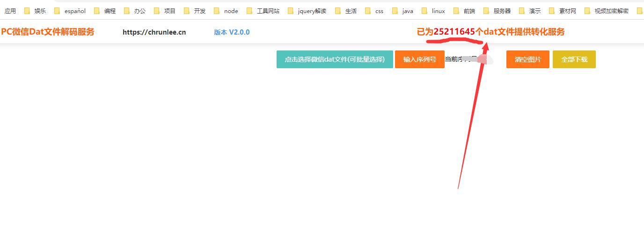Click the 全部下载 button
The image size is (644, 250).
574,59
